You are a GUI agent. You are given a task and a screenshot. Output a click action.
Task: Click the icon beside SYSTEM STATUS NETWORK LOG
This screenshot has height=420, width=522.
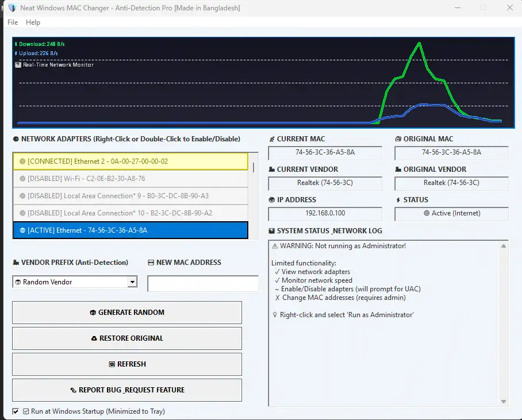271,230
